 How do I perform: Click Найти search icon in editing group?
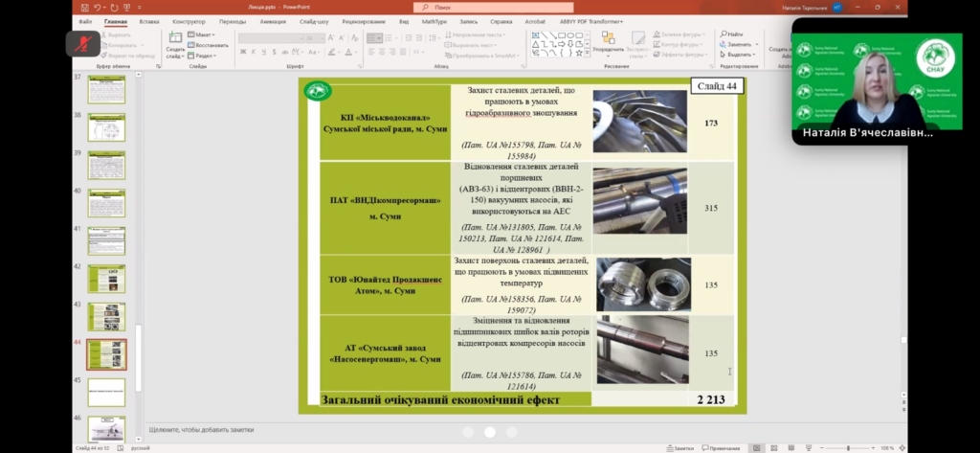(730, 34)
